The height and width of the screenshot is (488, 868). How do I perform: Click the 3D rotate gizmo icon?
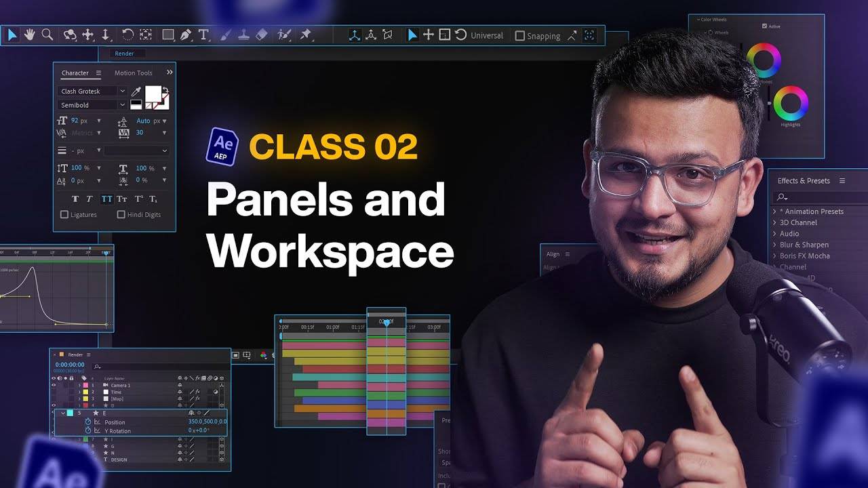click(461, 35)
